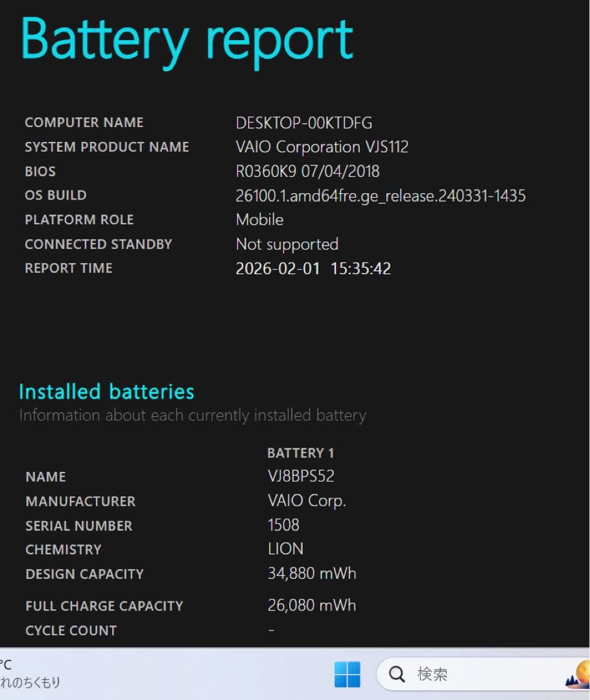Open the Windows Start menu

pyautogui.click(x=347, y=674)
